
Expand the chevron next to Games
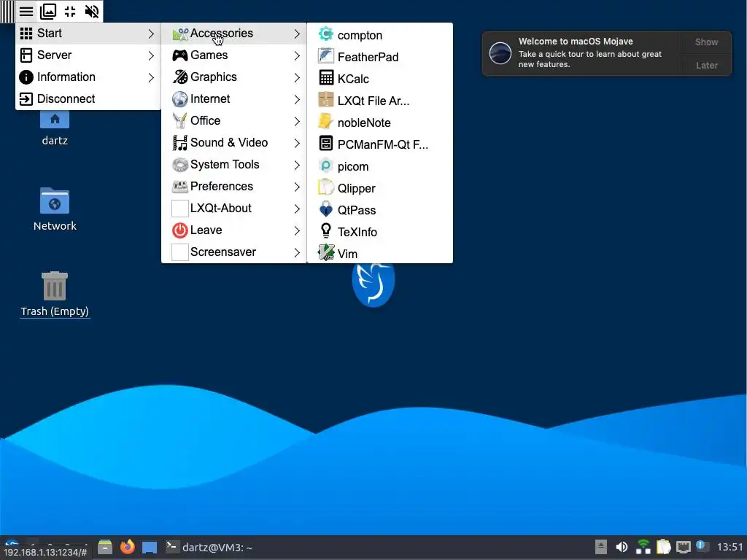(x=297, y=55)
